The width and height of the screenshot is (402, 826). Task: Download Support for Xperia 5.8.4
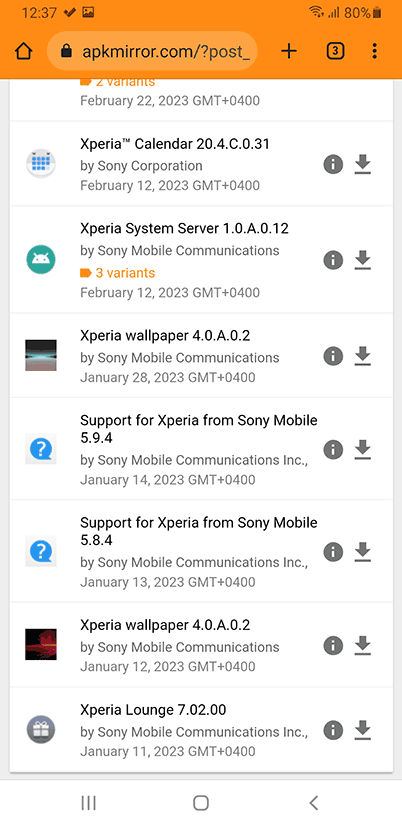[x=362, y=552]
